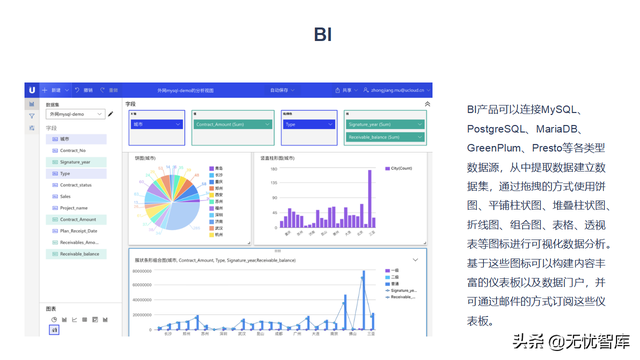Toggle the City(Count) legend swatch
This screenshot has height=360, width=640.
387,168
